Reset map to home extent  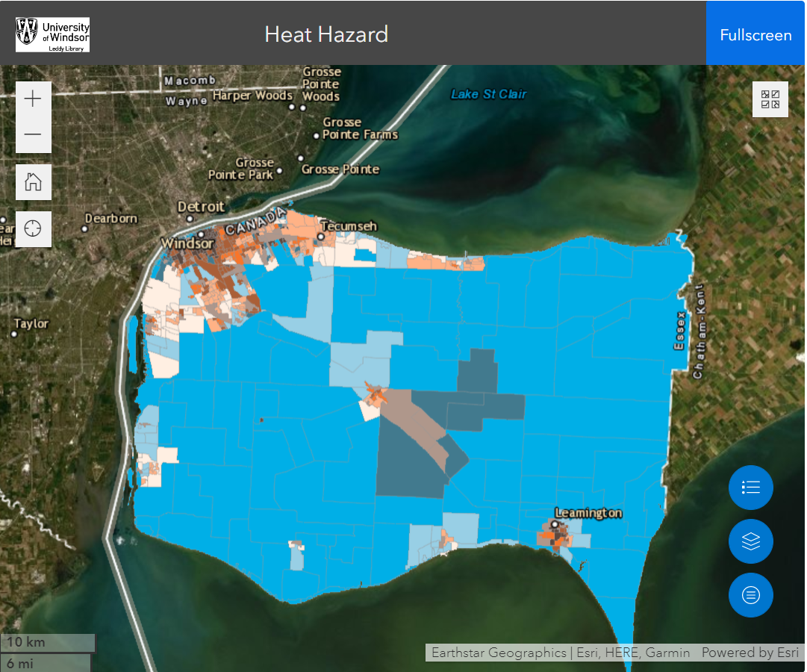[34, 182]
